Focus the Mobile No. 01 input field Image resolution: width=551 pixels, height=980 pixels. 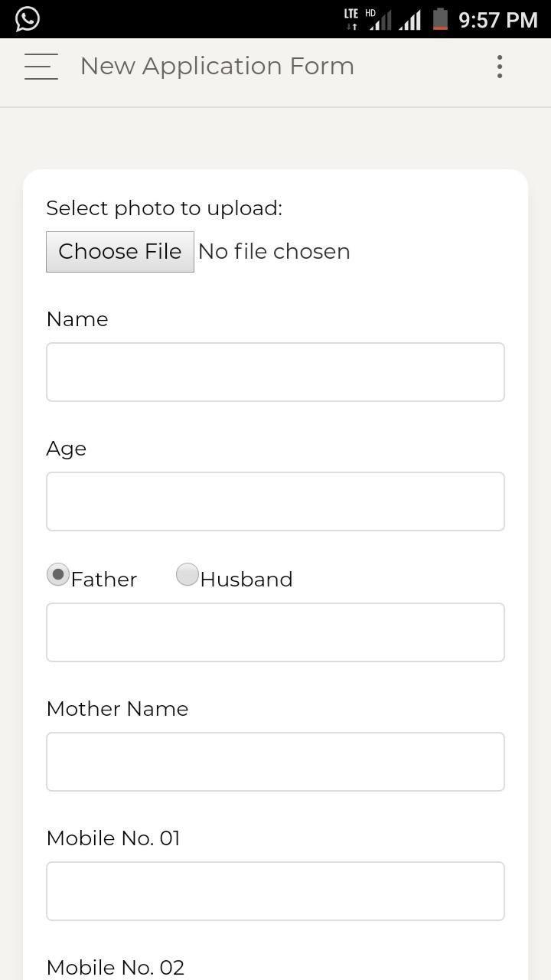point(275,891)
